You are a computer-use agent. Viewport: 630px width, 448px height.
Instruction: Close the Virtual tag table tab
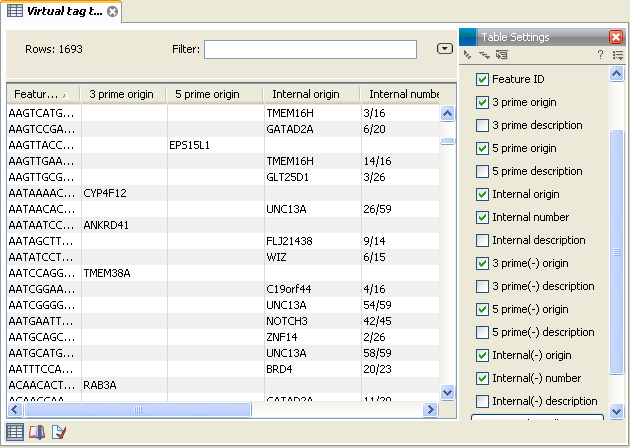coord(113,11)
